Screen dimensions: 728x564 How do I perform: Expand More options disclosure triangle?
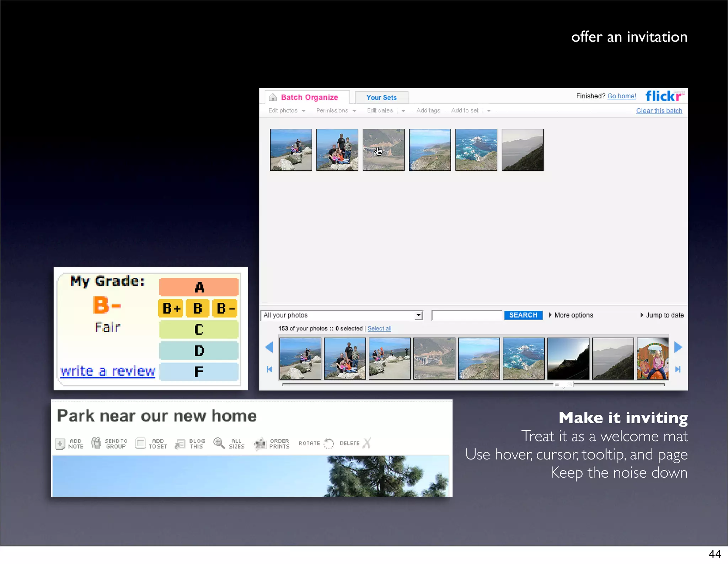coord(550,315)
